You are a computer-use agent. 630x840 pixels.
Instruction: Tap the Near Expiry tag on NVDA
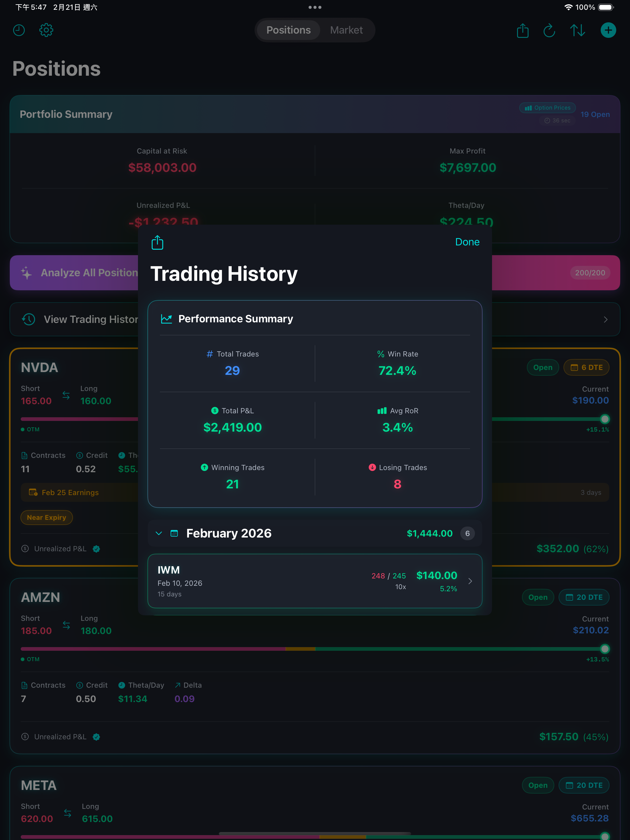(x=46, y=517)
